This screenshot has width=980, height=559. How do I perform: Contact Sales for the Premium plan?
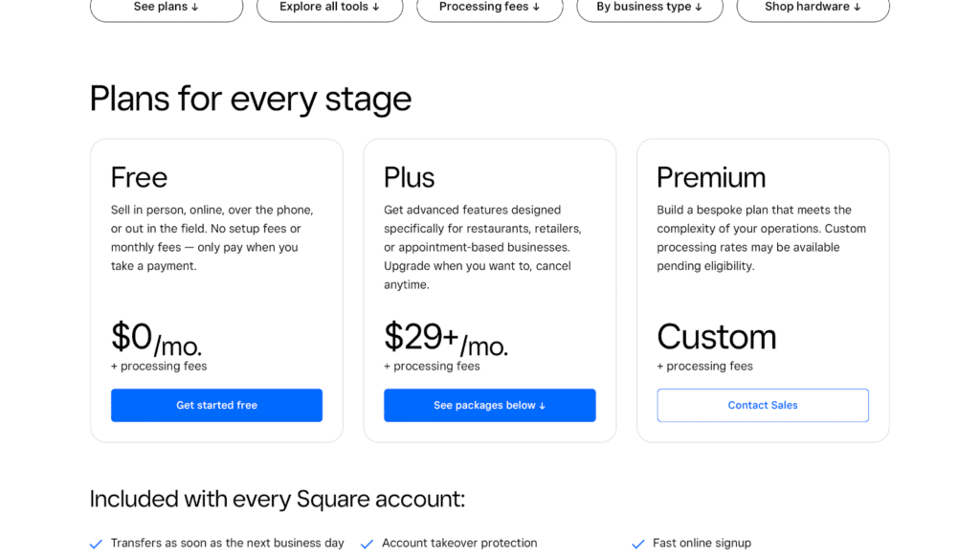pos(763,405)
